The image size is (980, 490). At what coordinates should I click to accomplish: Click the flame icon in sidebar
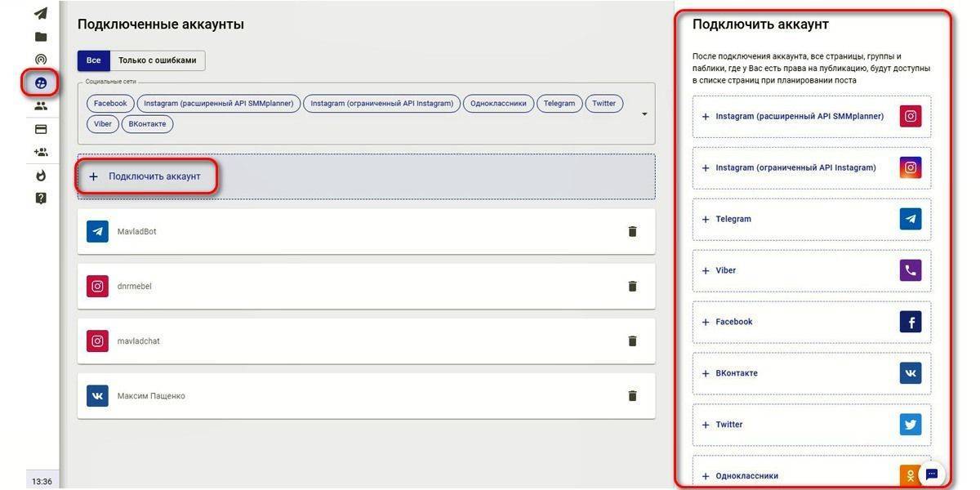[41, 176]
